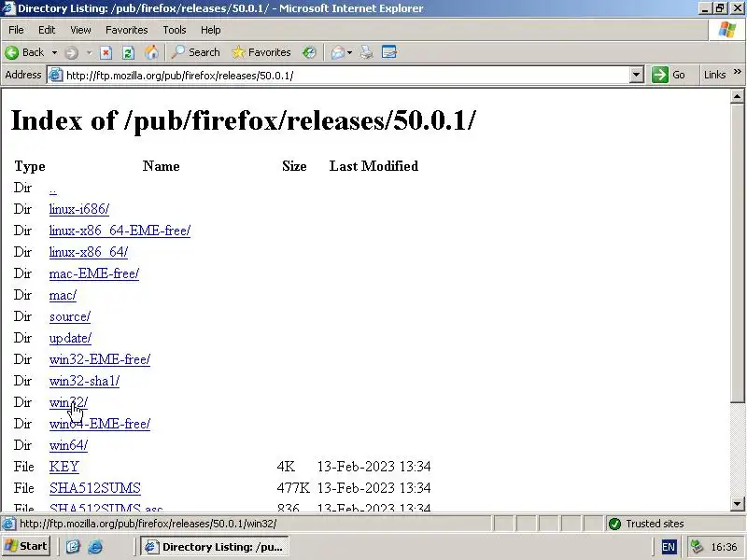Download the KEY file link
The height and width of the screenshot is (560, 747).
point(63,467)
